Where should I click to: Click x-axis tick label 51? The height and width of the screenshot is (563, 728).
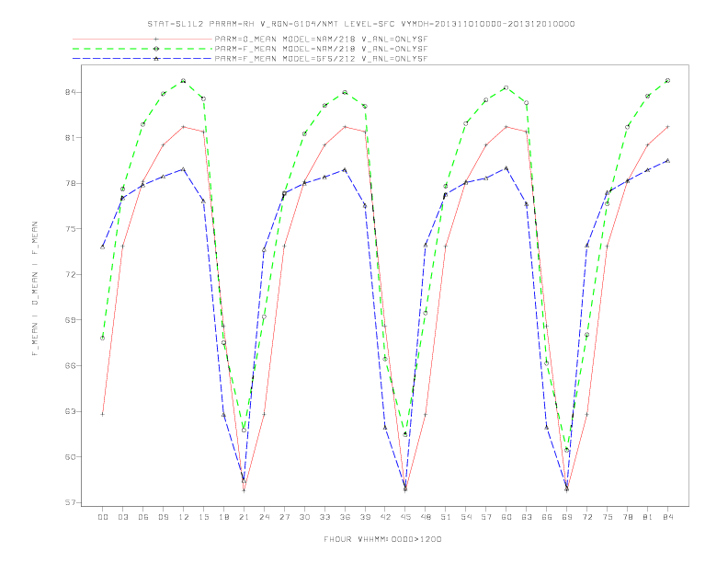(446, 517)
